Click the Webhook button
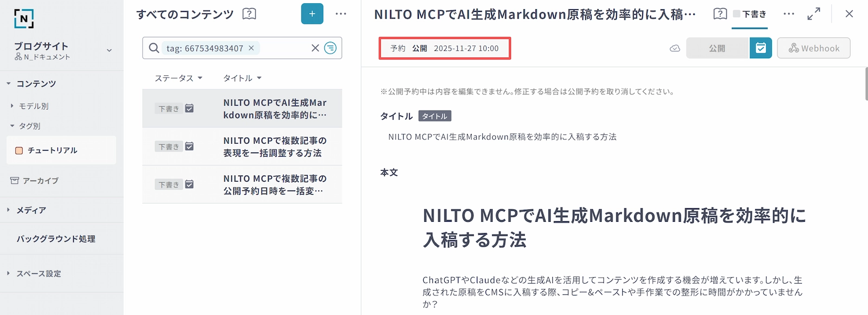Image resolution: width=868 pixels, height=315 pixels. point(813,48)
